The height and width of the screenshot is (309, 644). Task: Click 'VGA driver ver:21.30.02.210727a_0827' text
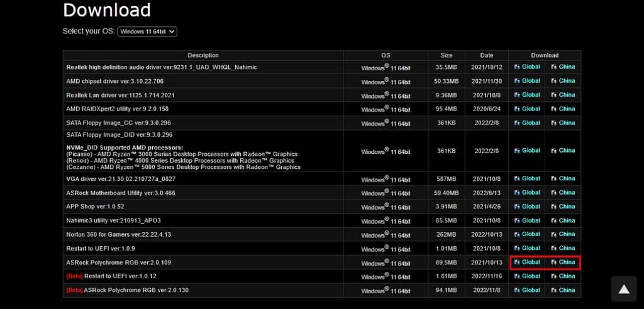click(x=121, y=179)
